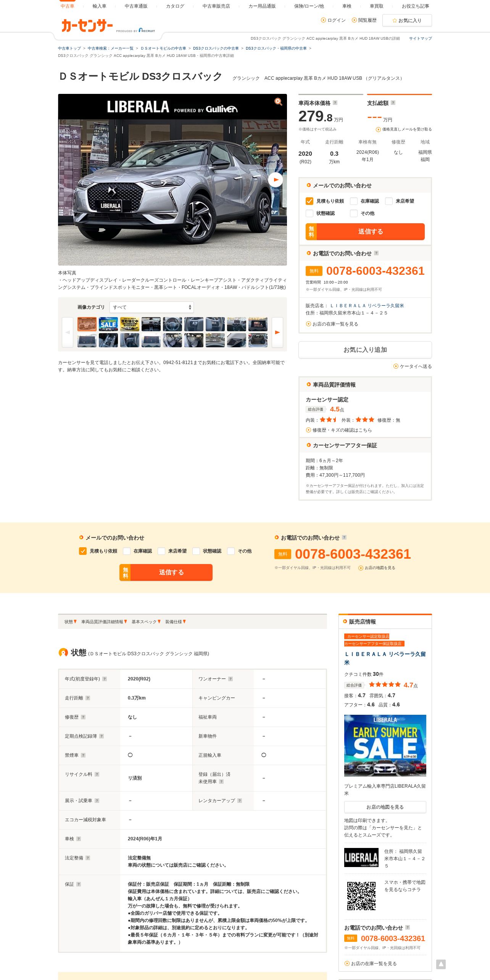Click help icon beside 法定整備
The image size is (490, 980).
[x=88, y=858]
